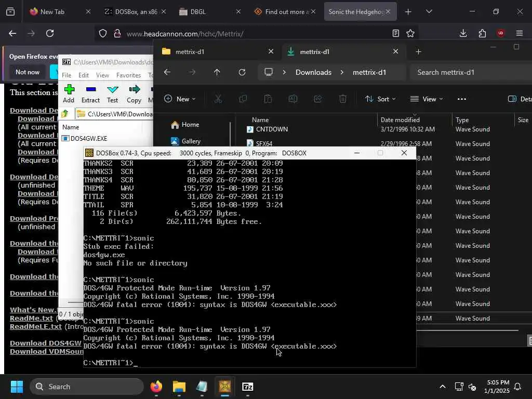
Task: Click the Rename icon in Explorer
Action: tap(293, 99)
